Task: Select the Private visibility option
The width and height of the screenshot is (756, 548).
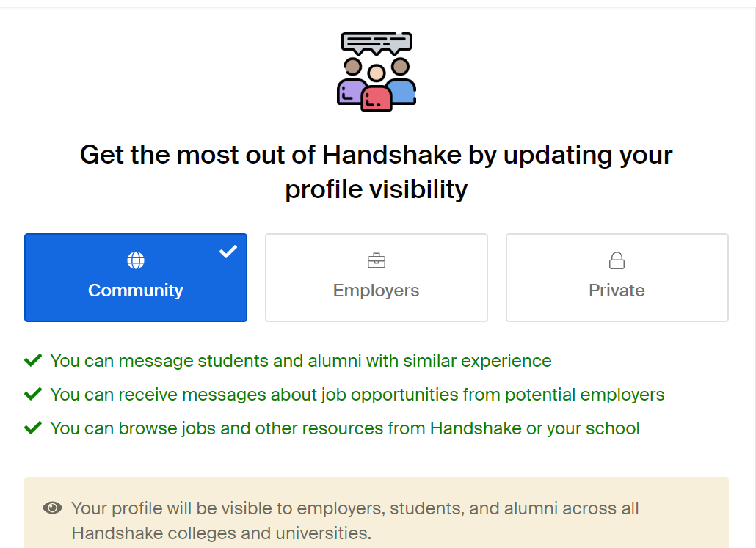Action: pos(617,277)
